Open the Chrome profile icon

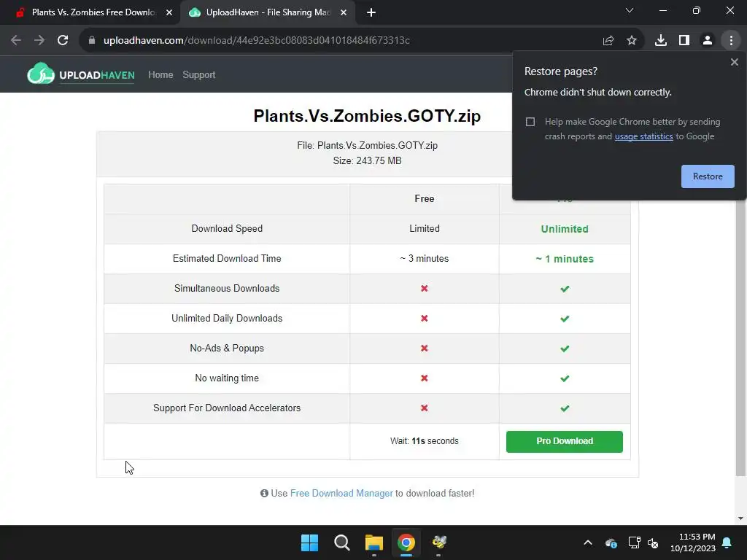(x=708, y=41)
